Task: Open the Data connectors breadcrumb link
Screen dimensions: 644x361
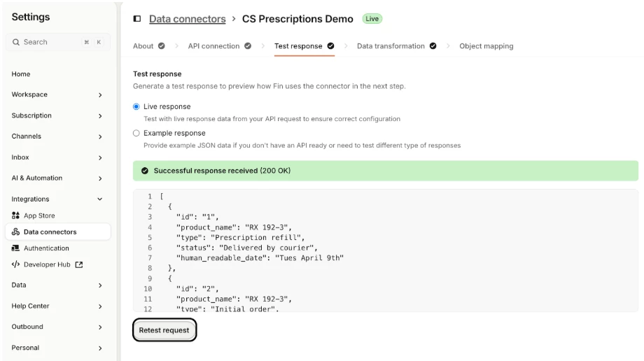Action: 187,19
